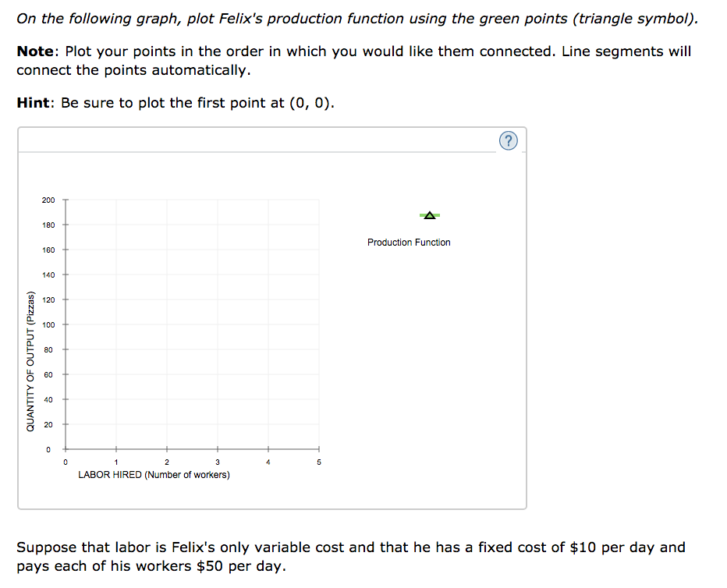
Task: Click the tick mark at labor value 3
Action: point(218,448)
